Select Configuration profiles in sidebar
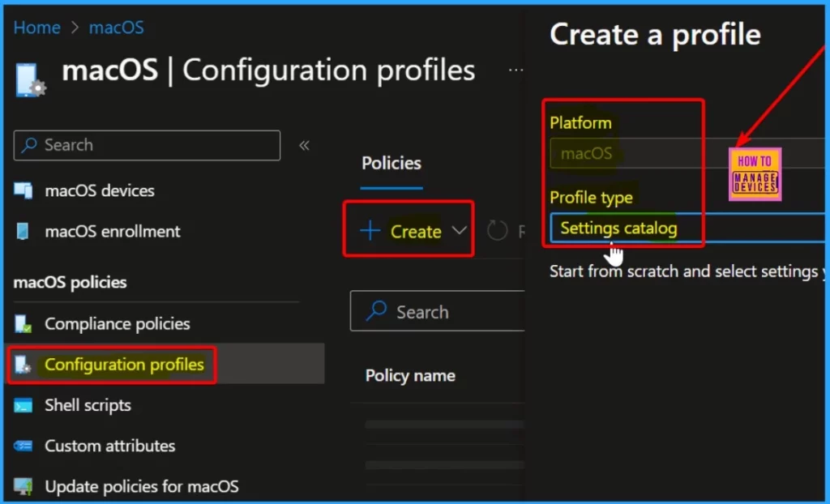The width and height of the screenshot is (830, 504). pos(124,365)
